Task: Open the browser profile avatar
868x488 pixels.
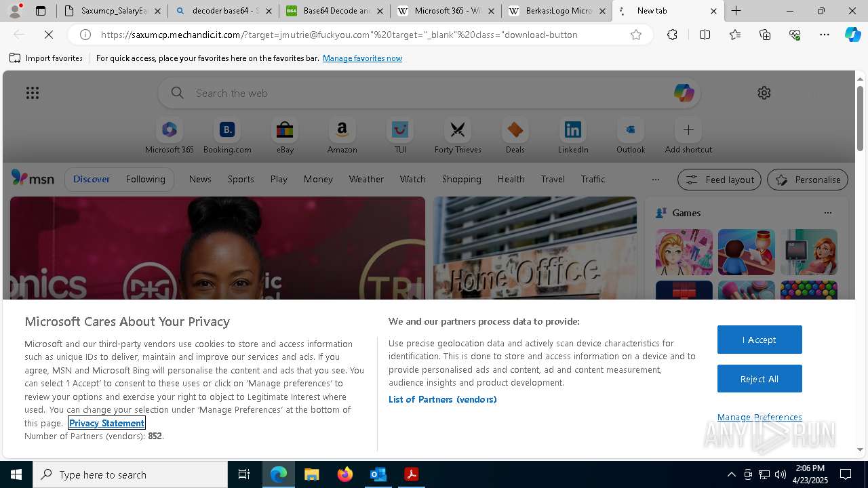Action: 15,11
